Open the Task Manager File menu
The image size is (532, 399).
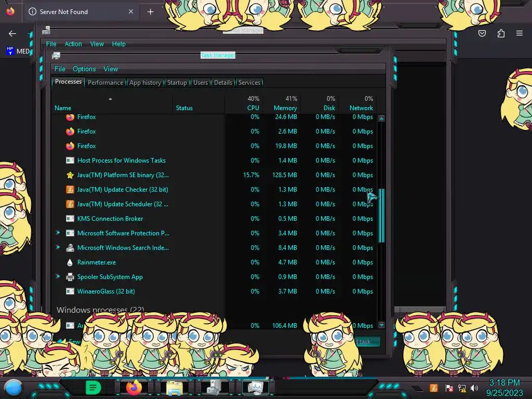60,69
